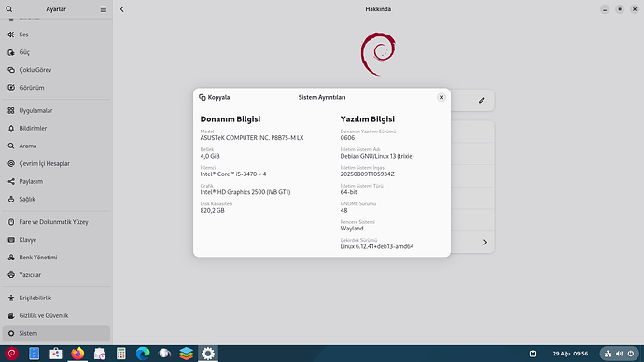Click the Donanım Bilgisi heading
The height and width of the screenshot is (362, 644).
(231, 119)
